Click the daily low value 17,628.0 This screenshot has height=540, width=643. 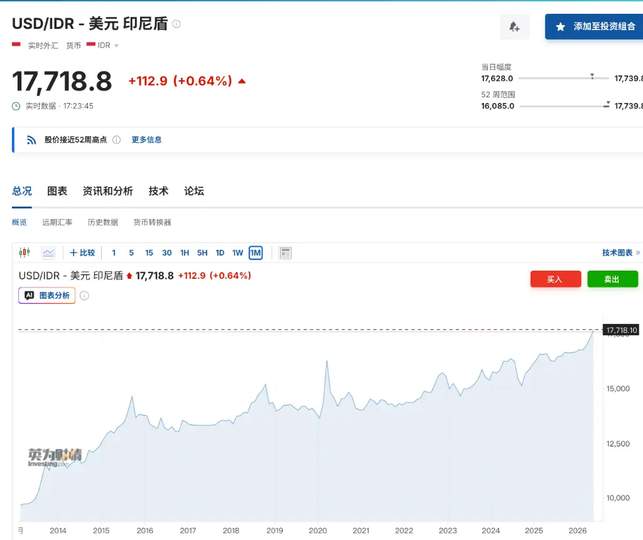497,78
